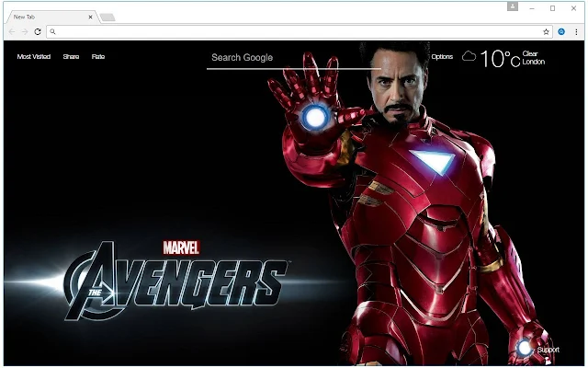Click the user profile icon in title bar
The height and width of the screenshot is (368, 588).
[513, 6]
